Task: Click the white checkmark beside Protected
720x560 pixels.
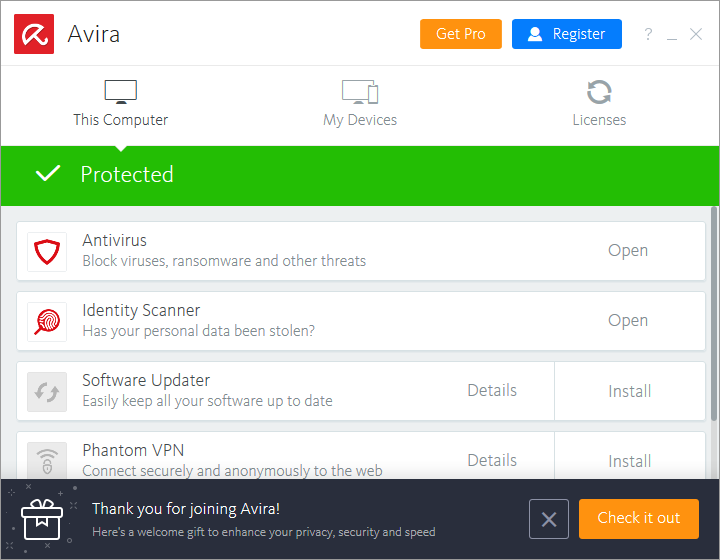Action: [x=48, y=174]
